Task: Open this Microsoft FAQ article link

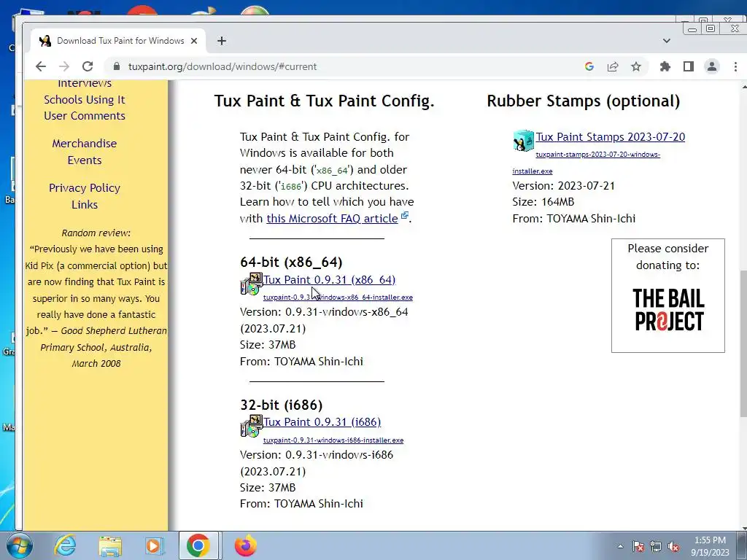Action: pos(332,219)
